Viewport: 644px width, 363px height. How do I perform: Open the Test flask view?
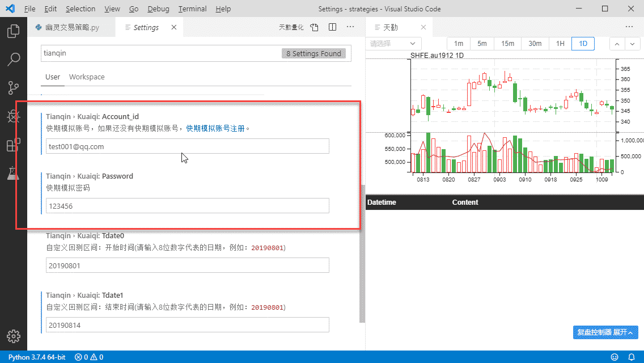13,173
